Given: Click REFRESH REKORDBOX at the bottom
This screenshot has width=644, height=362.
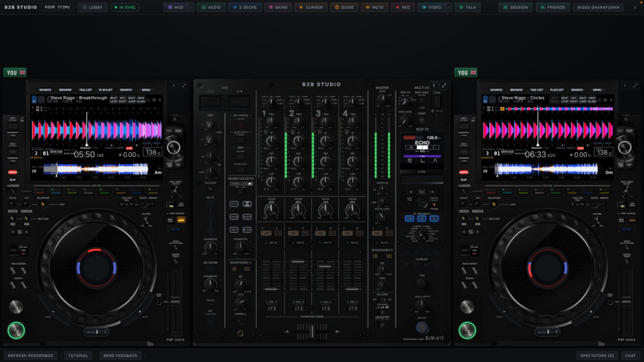Looking at the screenshot, I should (30, 356).
